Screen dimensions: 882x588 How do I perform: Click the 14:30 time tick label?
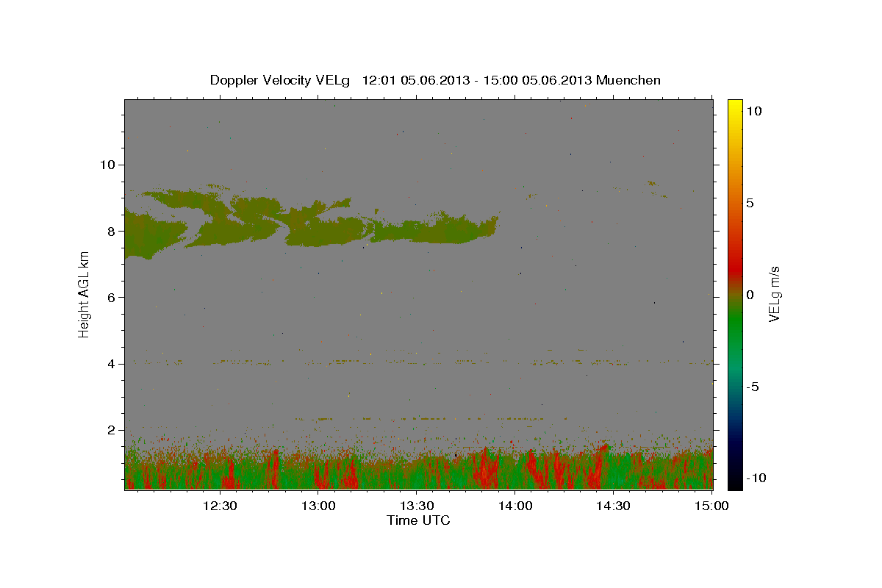coord(613,506)
